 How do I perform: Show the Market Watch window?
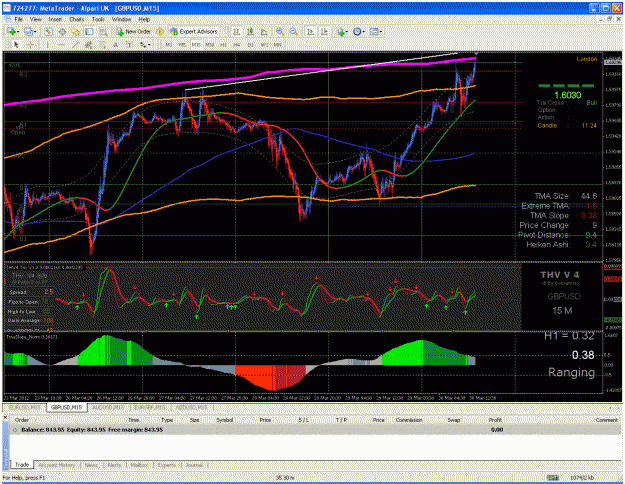[x=48, y=31]
